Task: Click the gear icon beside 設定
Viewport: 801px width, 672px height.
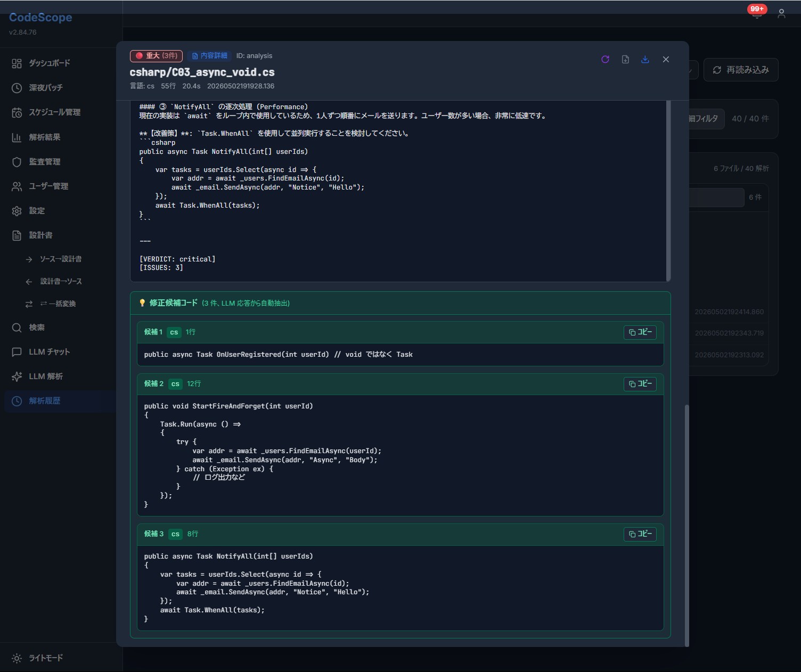Action: pos(17,211)
